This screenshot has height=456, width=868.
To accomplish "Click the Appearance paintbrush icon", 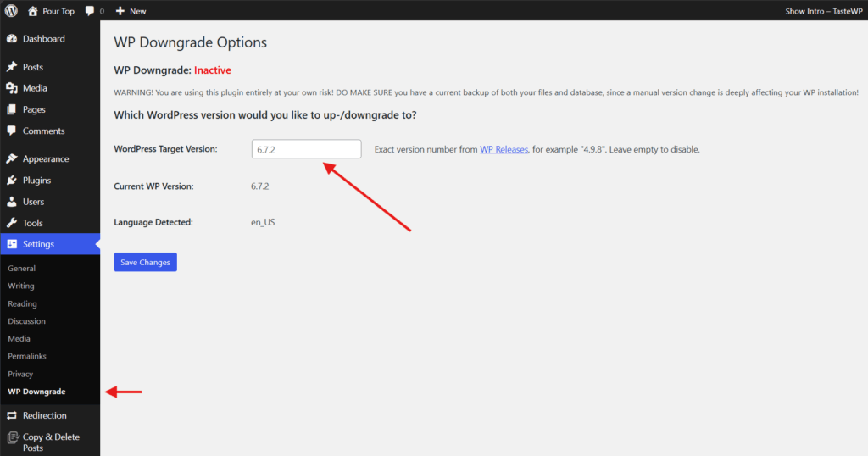I will coord(12,158).
